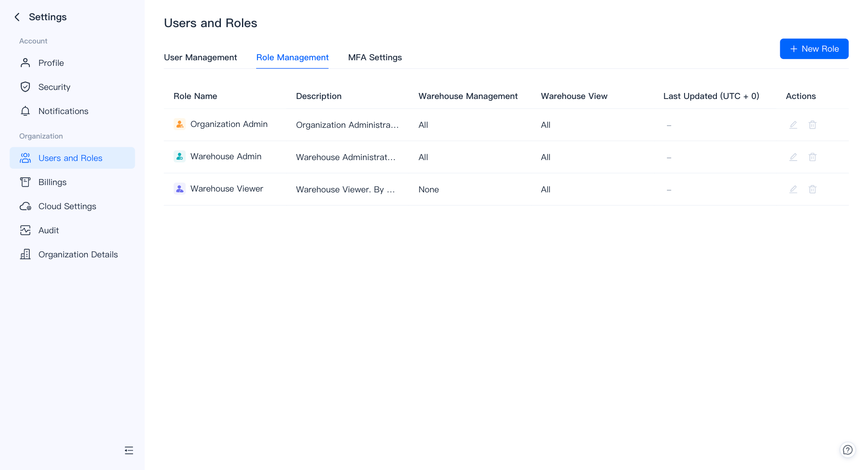Collapse the sidebar using bottom icon
Image resolution: width=868 pixels, height=470 pixels.
coord(129,450)
